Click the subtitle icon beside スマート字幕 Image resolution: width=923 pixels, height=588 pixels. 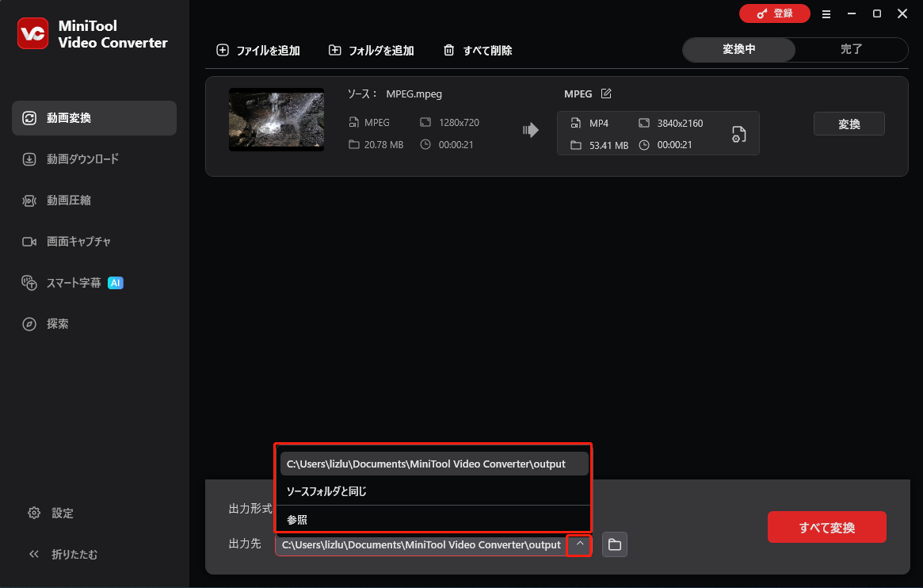point(29,283)
